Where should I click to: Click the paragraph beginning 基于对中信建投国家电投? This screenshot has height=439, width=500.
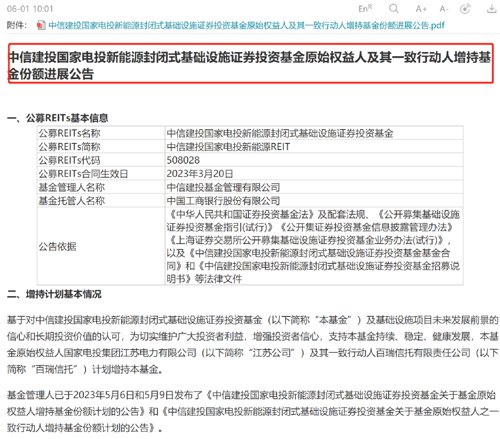tap(253, 344)
